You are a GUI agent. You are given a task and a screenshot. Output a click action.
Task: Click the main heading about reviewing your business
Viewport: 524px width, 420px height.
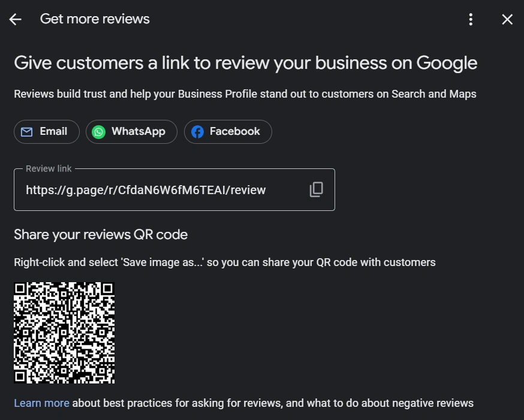tap(245, 63)
